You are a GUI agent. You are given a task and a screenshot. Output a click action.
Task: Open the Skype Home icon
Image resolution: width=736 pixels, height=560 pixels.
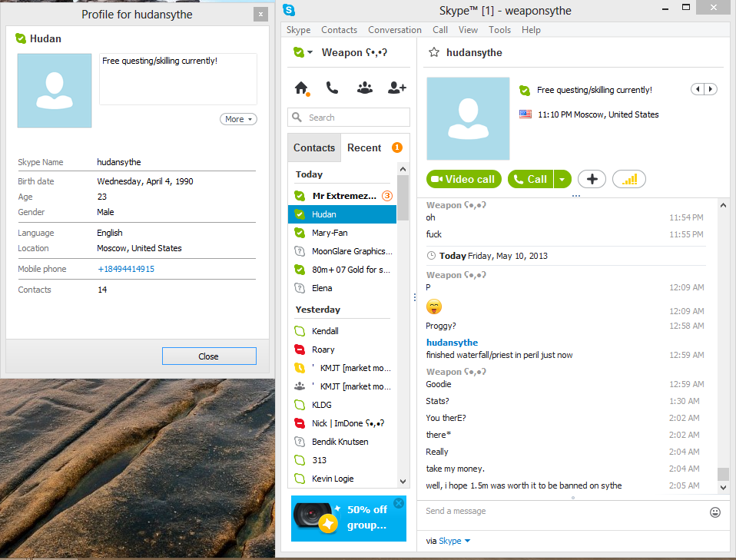click(x=301, y=88)
